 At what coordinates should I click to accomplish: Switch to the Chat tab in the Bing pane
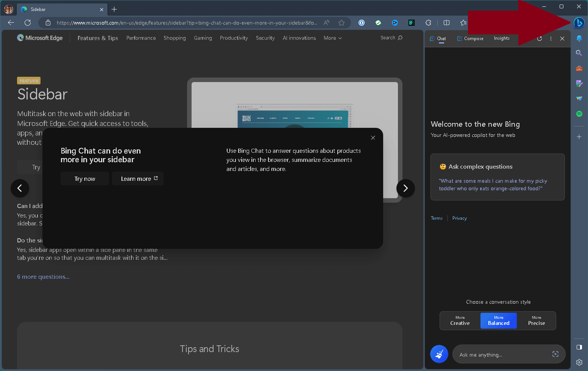(438, 39)
